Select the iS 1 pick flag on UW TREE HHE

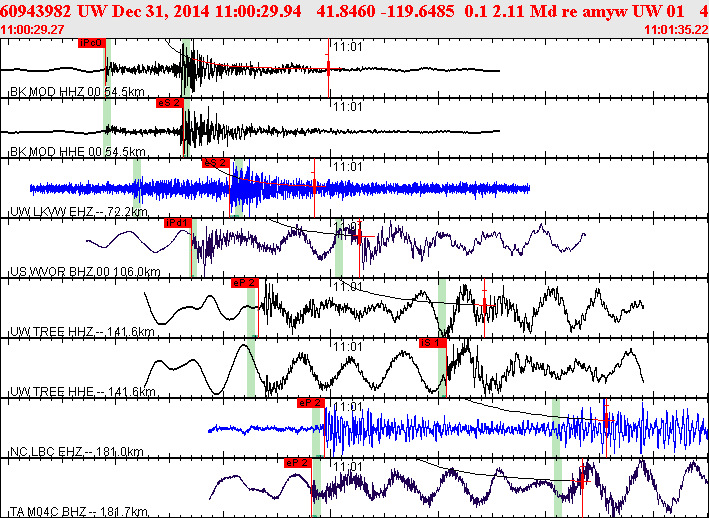[432, 344]
